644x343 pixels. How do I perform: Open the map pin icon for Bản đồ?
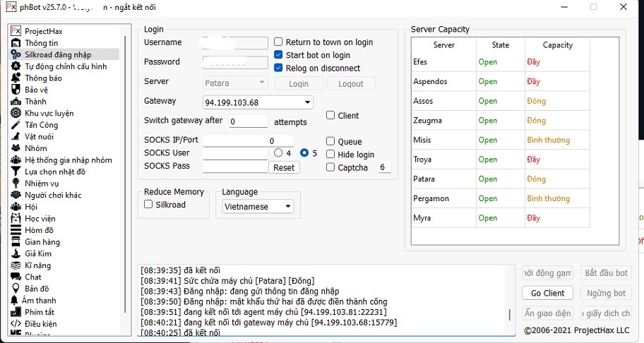(x=16, y=289)
